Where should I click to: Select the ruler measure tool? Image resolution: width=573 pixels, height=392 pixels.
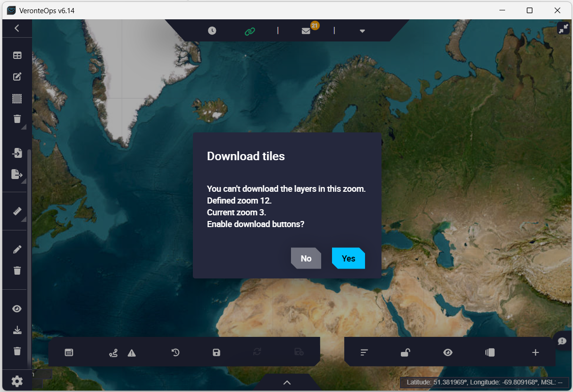[17, 211]
